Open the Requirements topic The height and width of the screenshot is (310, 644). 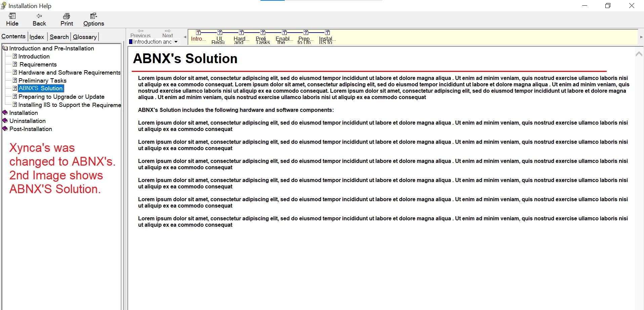tap(38, 64)
